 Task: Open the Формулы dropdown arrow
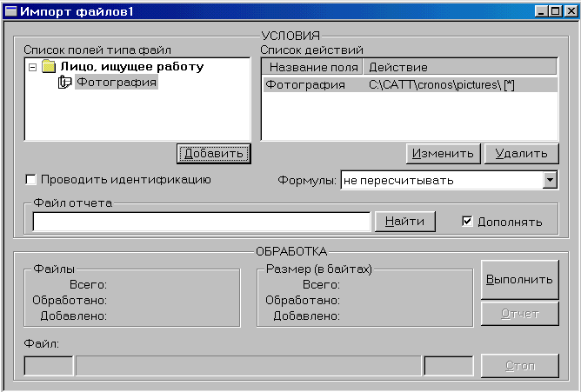click(551, 180)
